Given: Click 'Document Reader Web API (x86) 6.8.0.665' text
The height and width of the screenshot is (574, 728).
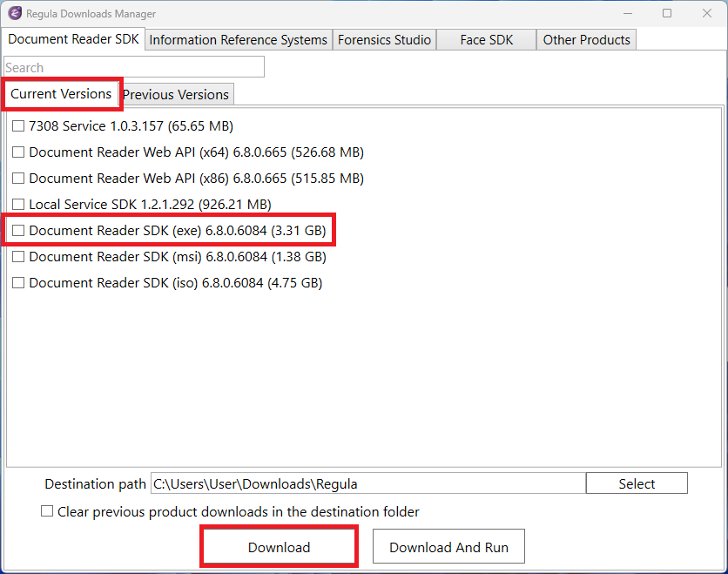Looking at the screenshot, I should [158, 178].
